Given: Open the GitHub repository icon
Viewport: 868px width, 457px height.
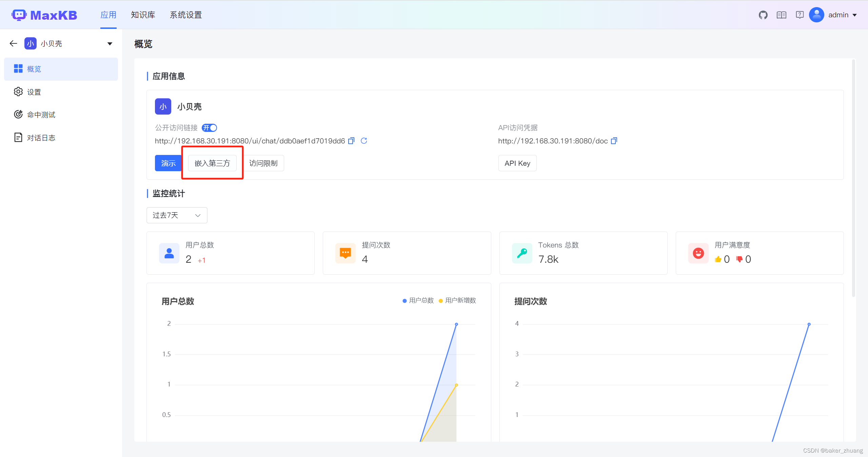Looking at the screenshot, I should [763, 15].
